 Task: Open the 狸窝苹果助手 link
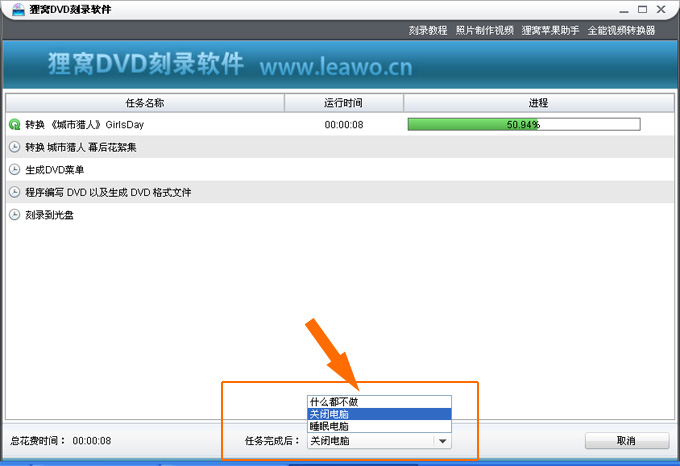[550, 30]
